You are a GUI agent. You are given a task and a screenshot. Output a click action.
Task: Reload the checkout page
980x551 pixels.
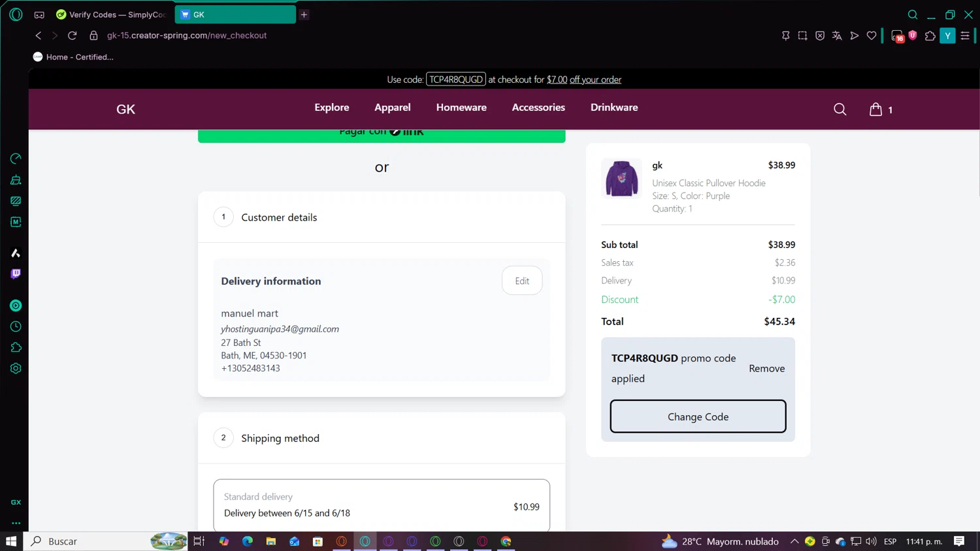[x=73, y=35]
